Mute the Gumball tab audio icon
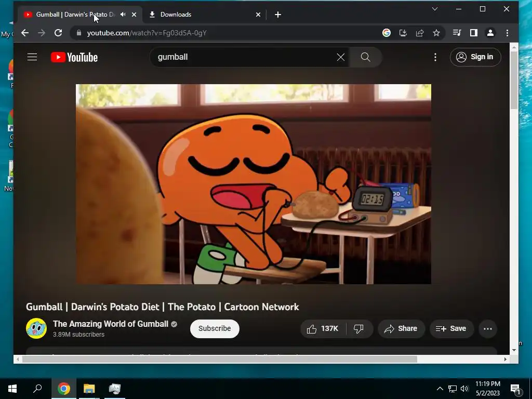532x399 pixels. pyautogui.click(x=123, y=15)
